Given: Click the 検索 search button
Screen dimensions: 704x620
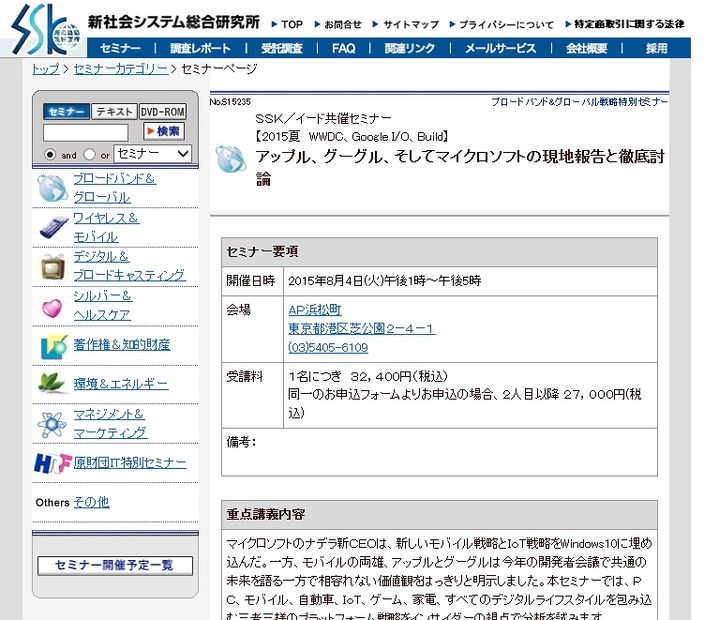Looking at the screenshot, I should pos(163,131).
